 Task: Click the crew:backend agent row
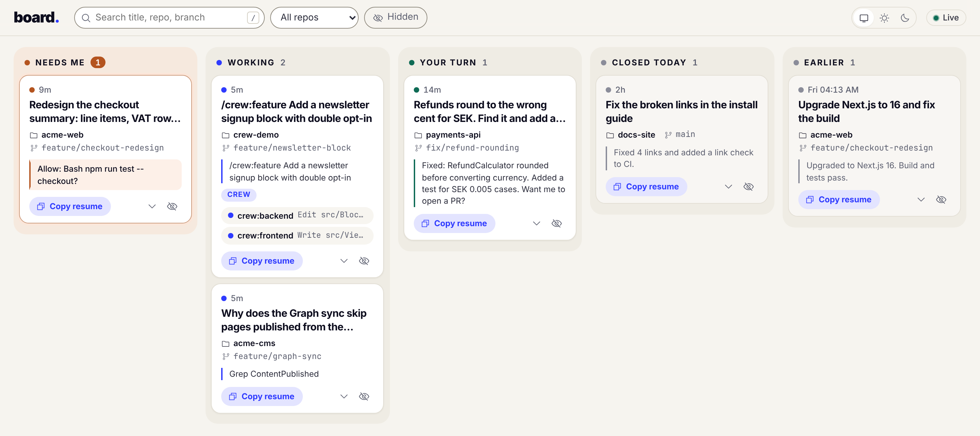[x=297, y=216]
